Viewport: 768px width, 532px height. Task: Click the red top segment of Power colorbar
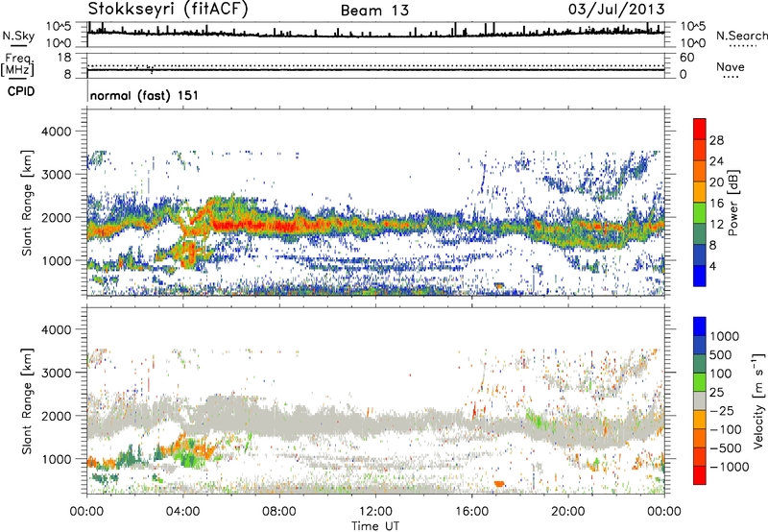tap(700, 129)
